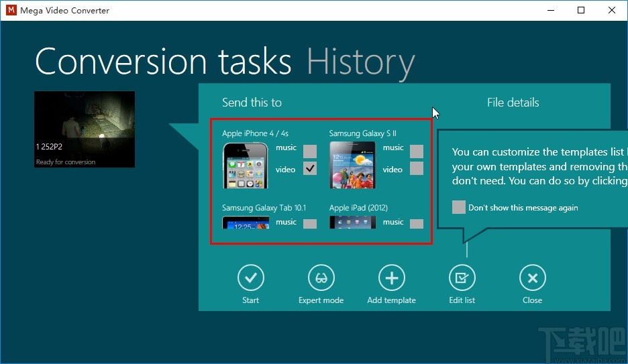Select the Apple iPad (2012) device image
The width and height of the screenshot is (628, 364).
coord(352,223)
